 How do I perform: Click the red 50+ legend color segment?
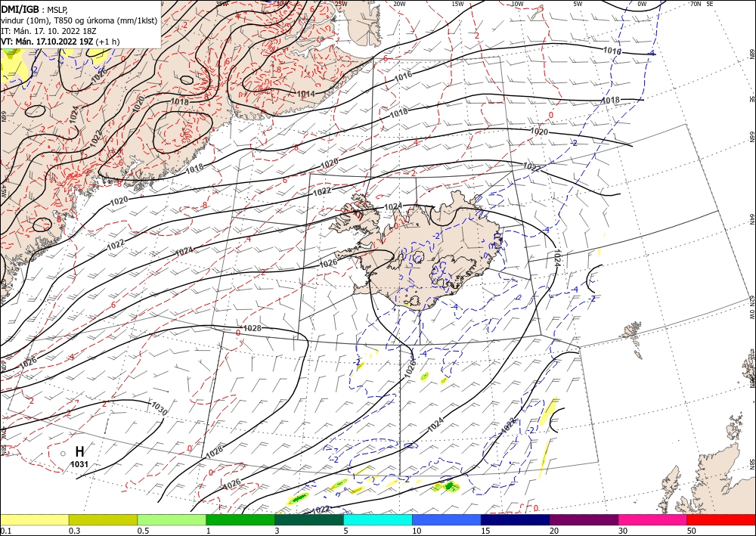(721, 519)
